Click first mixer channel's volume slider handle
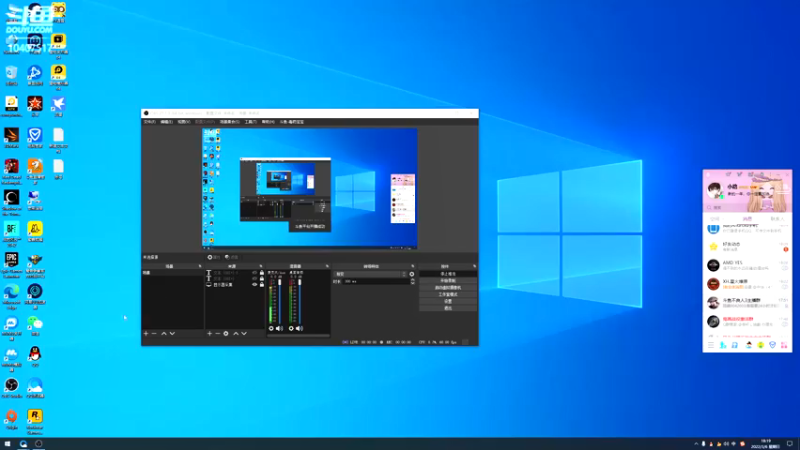 click(280, 283)
